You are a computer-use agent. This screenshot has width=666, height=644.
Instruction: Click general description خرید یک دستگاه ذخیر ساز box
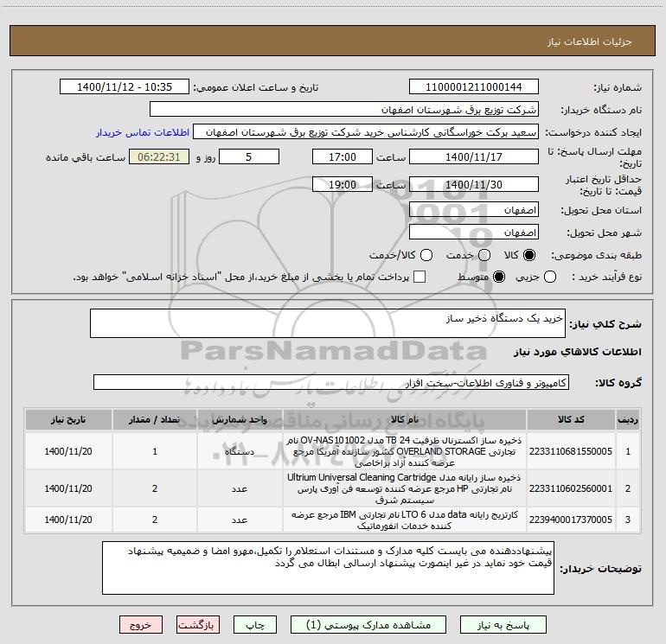pyautogui.click(x=328, y=323)
